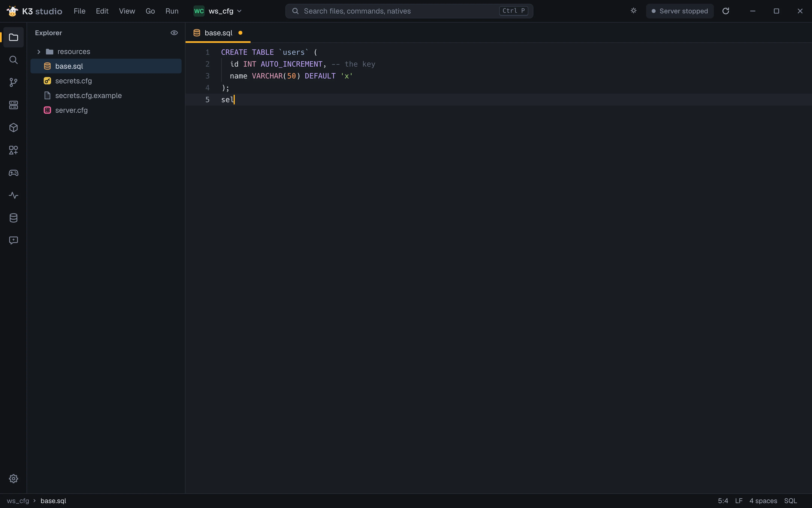Screen dimensions: 812x508
Task: Click the Explorer panel title
Action: click(x=48, y=33)
